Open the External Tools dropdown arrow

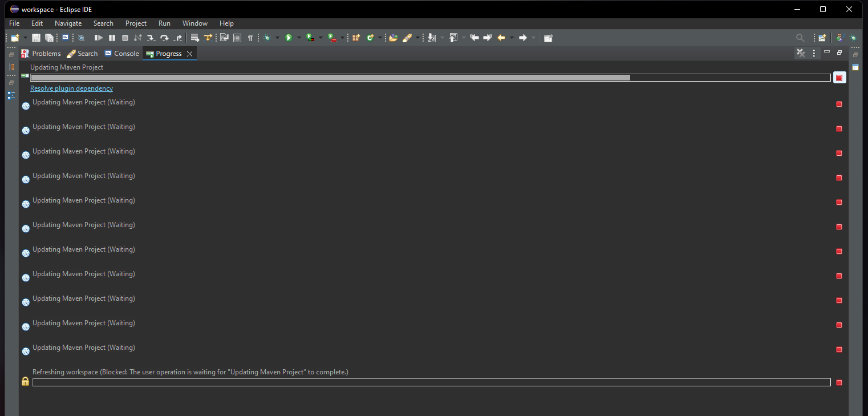[342, 38]
